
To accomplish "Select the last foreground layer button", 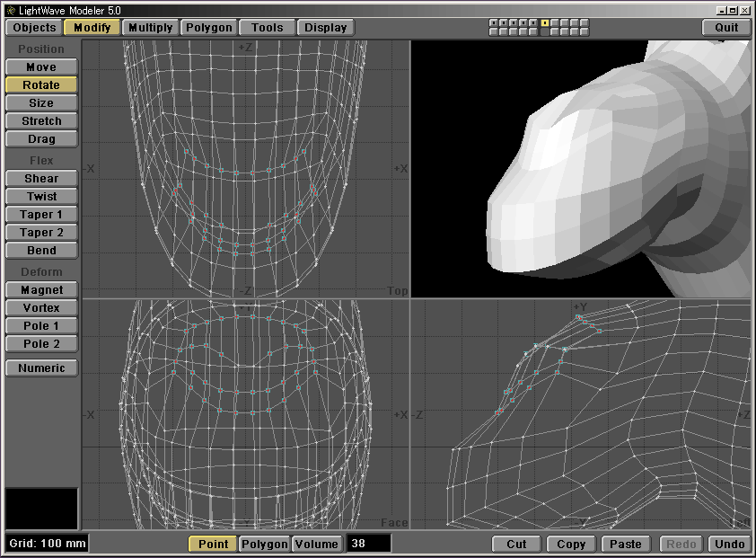I will pos(585,22).
